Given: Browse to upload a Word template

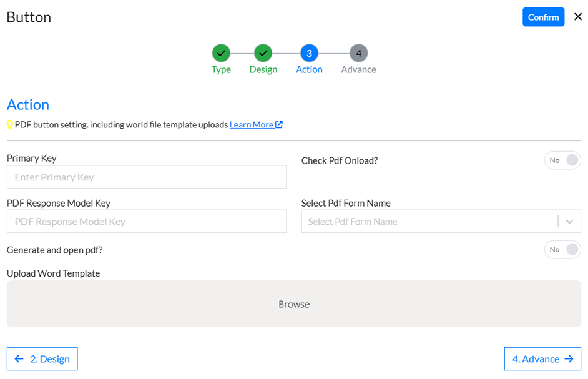Looking at the screenshot, I should click(294, 304).
